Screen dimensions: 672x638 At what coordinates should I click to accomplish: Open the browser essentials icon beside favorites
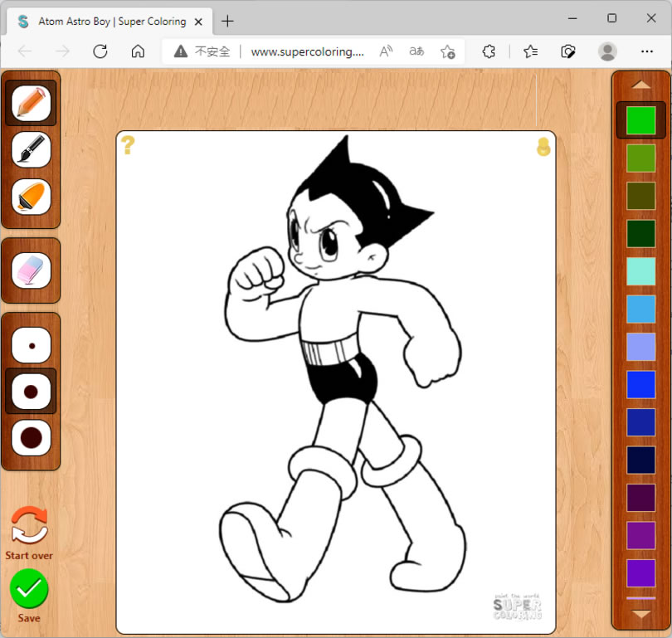tap(567, 51)
